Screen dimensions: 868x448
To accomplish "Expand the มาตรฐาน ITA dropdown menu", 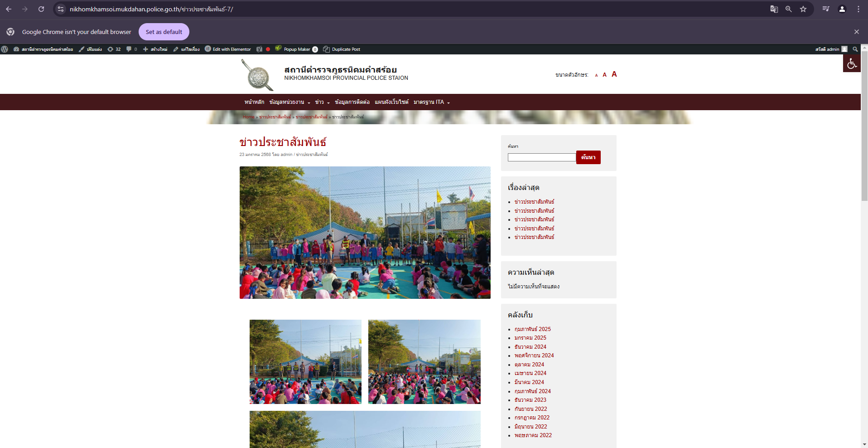I will (431, 102).
